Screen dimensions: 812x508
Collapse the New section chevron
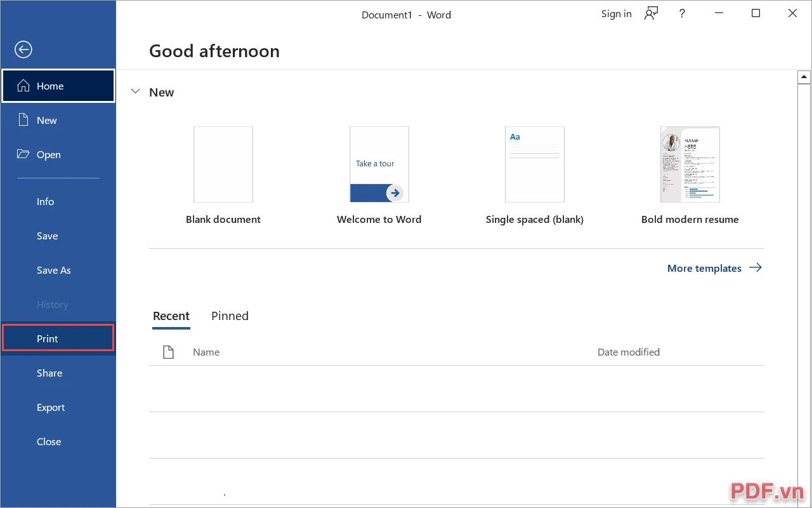tap(135, 92)
